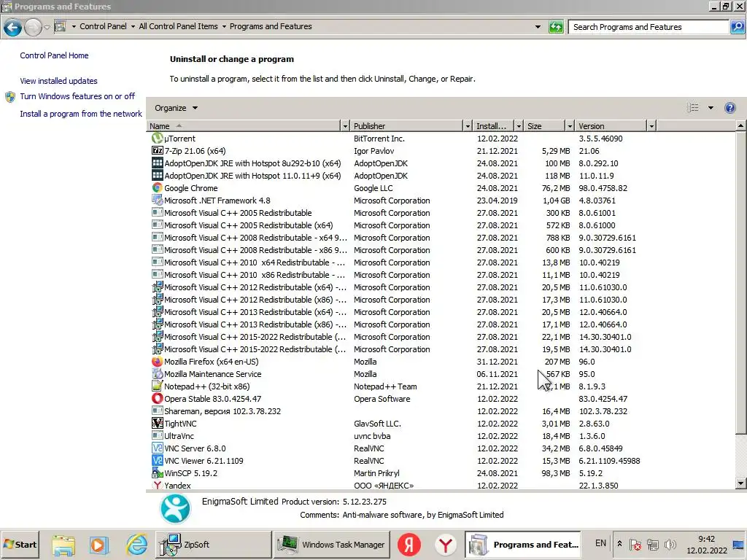The height and width of the screenshot is (560, 747).
Task: Click the Notepad++ icon in list
Action: 158,386
